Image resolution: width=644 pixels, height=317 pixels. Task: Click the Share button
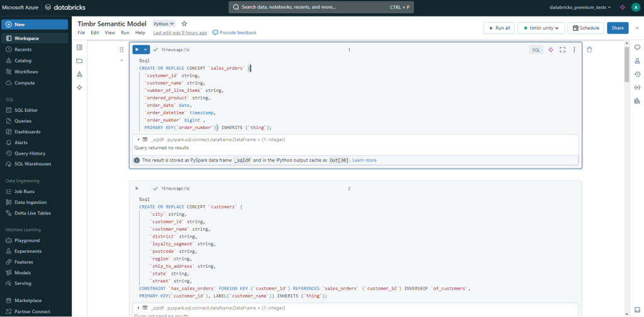coord(618,28)
